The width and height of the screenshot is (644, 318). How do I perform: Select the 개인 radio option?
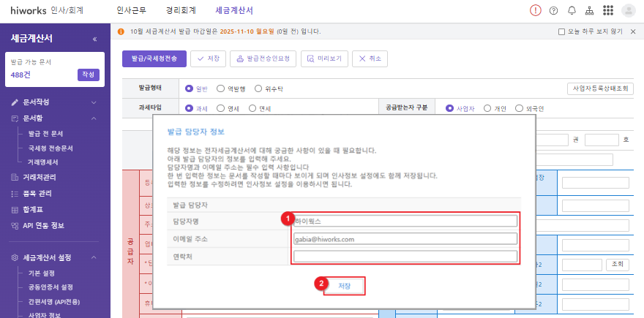(486, 108)
